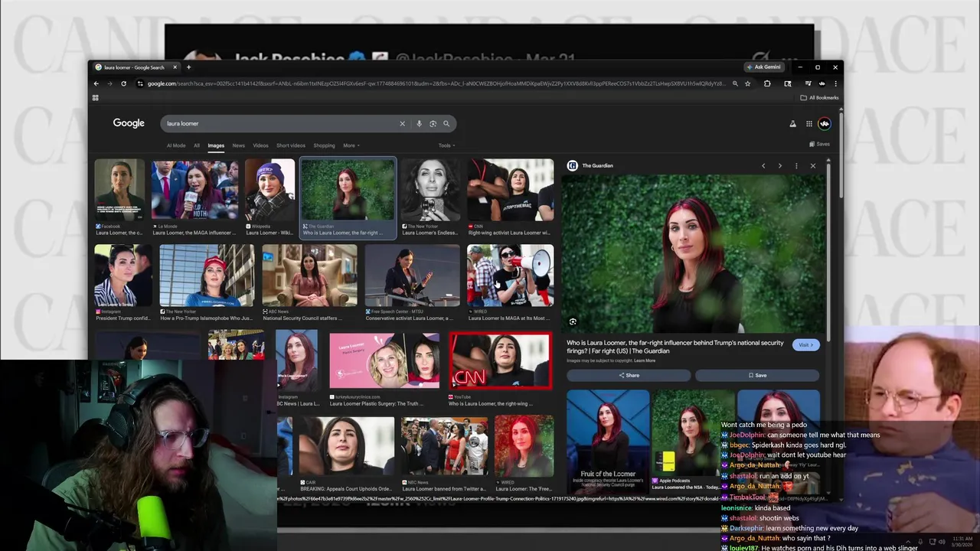Open the Google apps grid
This screenshot has width=980, height=551.
pos(808,123)
